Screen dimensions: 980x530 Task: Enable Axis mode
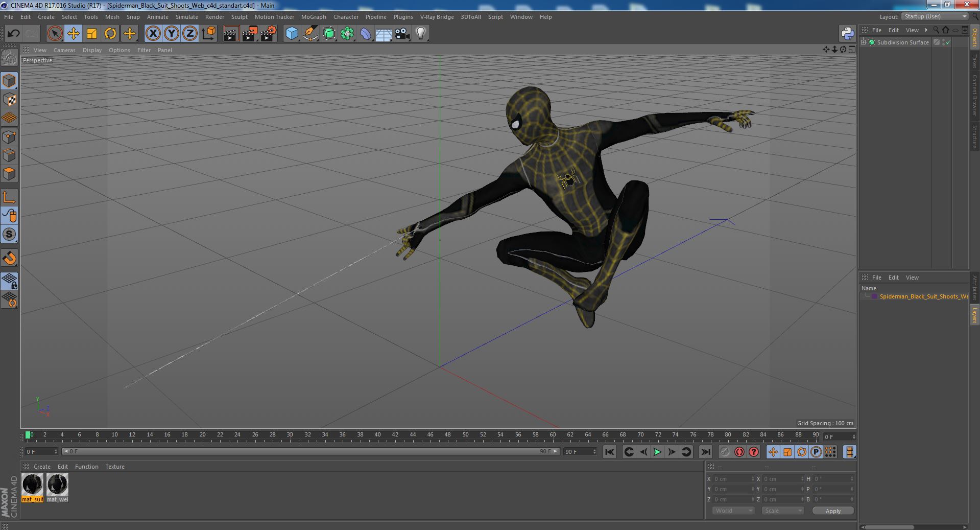9,197
